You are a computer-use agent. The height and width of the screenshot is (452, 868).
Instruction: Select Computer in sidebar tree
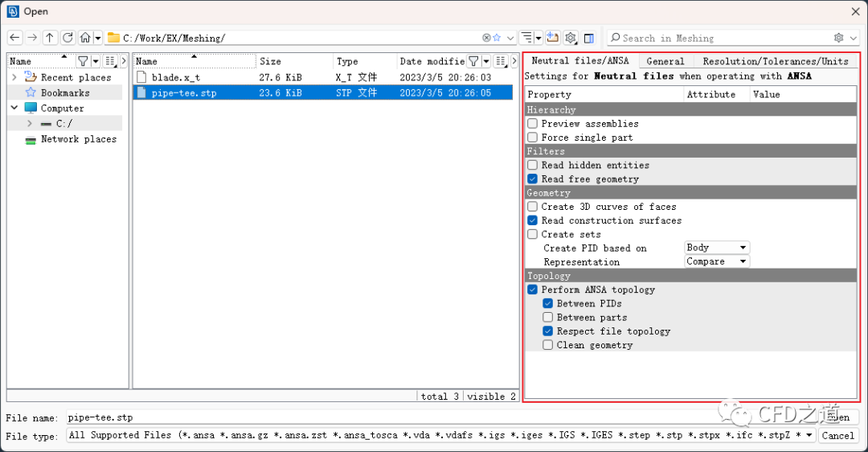point(62,108)
